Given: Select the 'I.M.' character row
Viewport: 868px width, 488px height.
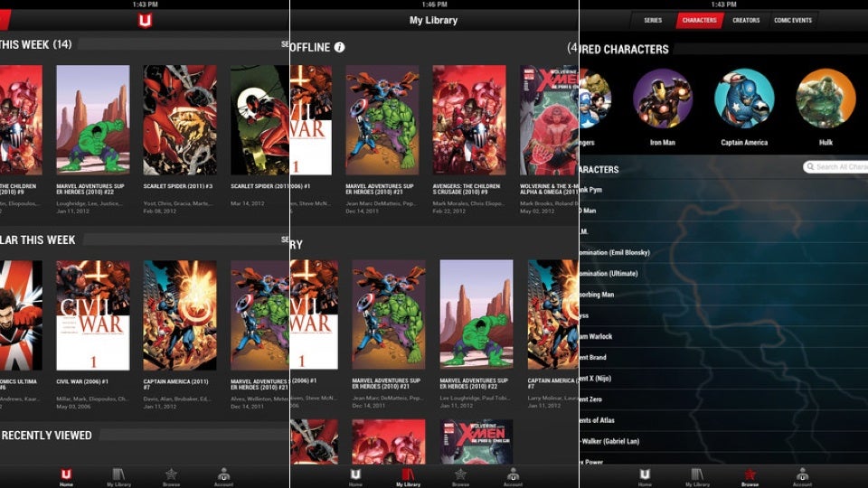Looking at the screenshot, I should click(723, 232).
